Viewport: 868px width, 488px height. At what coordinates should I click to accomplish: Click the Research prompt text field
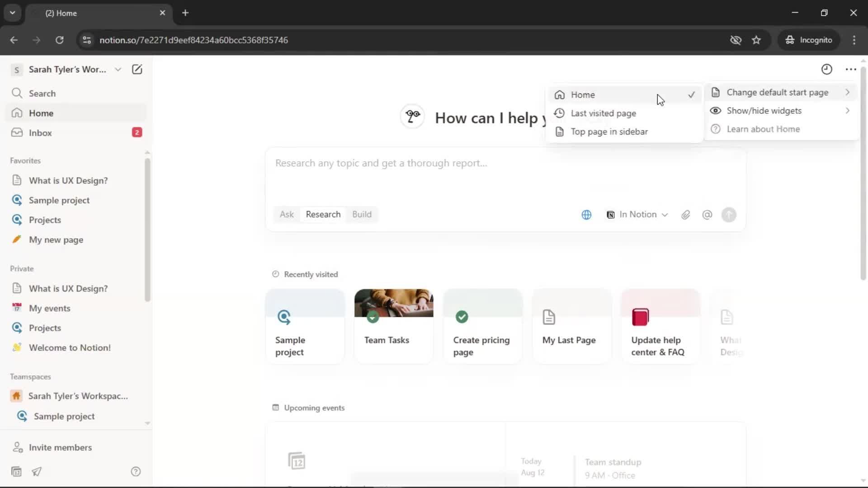coord(505,164)
